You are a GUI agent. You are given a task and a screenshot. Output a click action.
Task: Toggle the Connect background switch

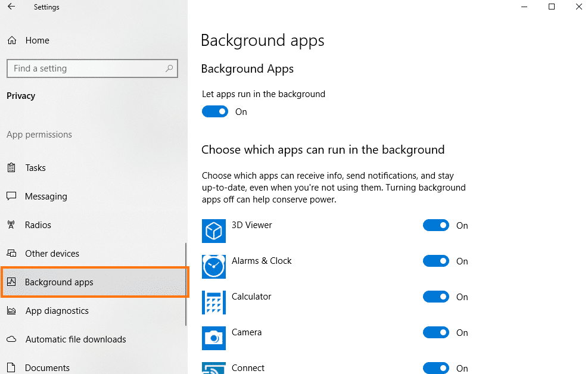435,368
